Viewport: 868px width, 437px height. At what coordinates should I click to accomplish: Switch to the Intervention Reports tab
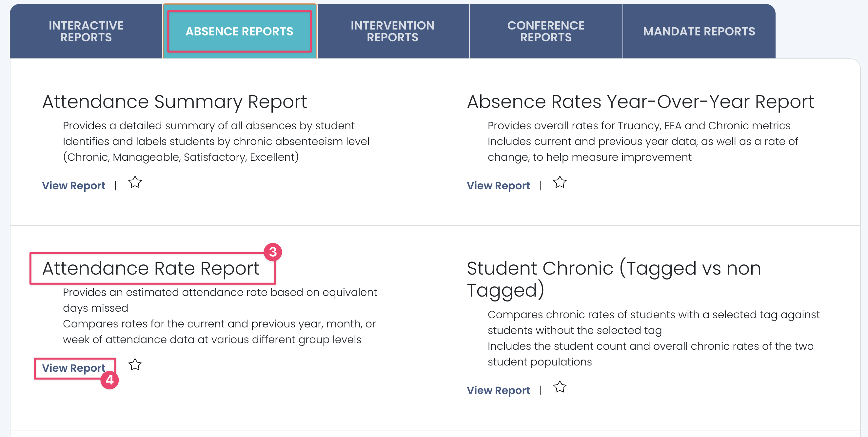click(393, 31)
